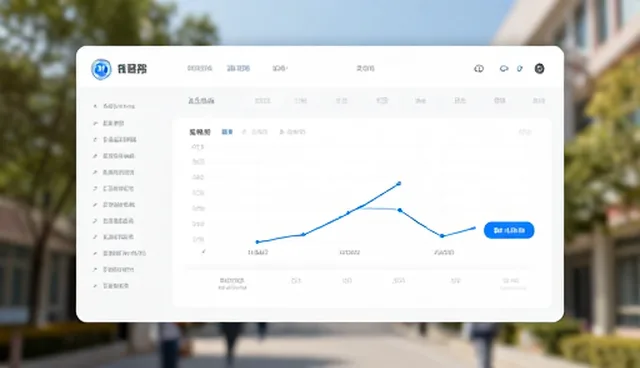Click the small check mark below the chart axis
Image resolution: width=640 pixels, height=368 pixels.
click(203, 252)
